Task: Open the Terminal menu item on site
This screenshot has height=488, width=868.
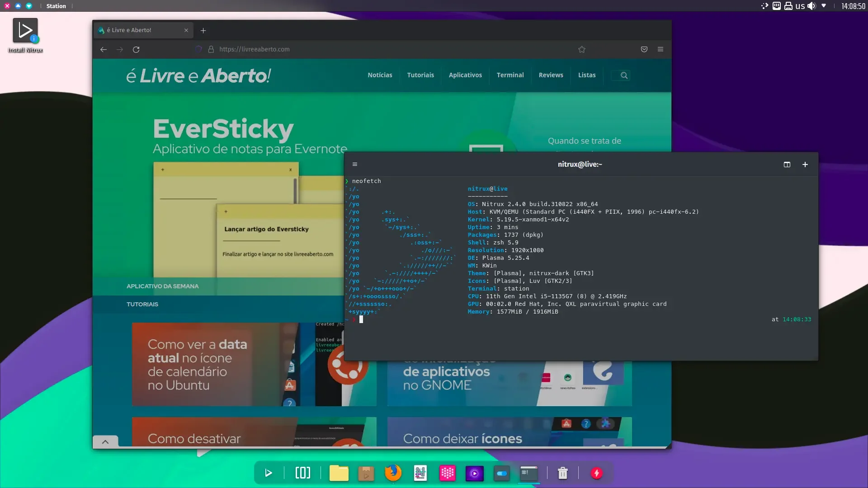Action: tap(510, 75)
